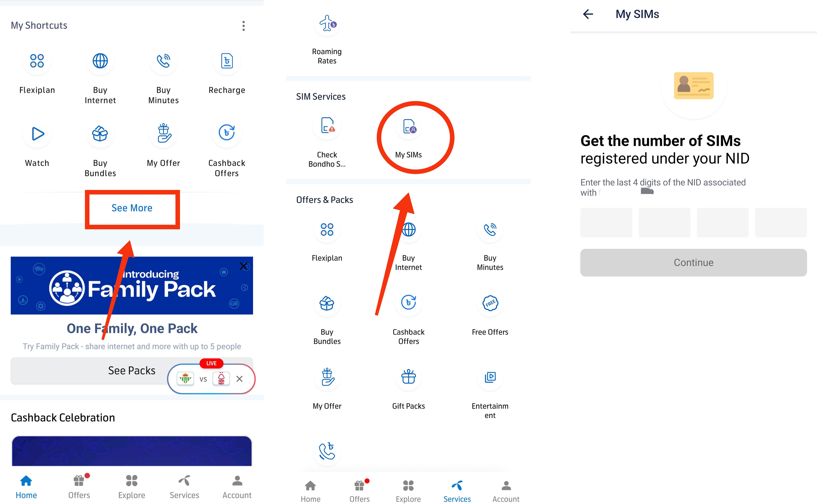
Task: Open Offers tab in left screen
Action: [79, 486]
